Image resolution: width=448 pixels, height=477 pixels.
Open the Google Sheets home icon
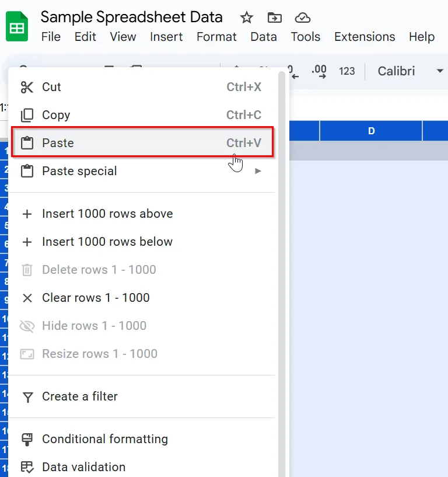pyautogui.click(x=17, y=26)
